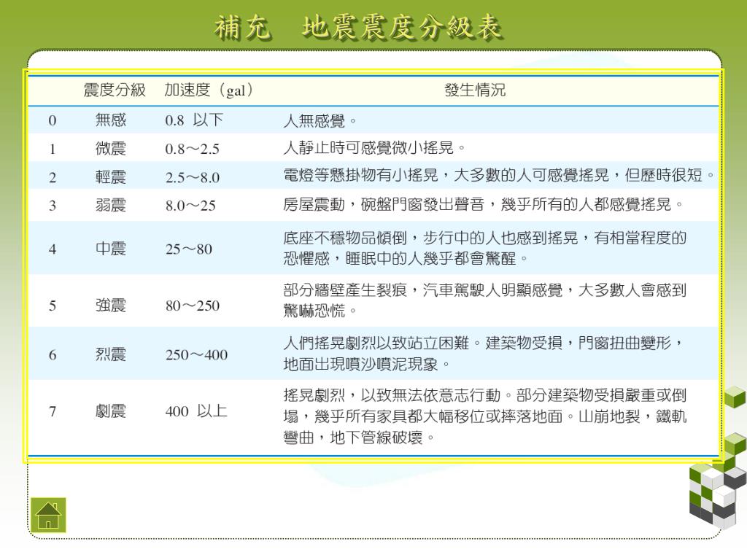Image resolution: width=747 pixels, height=560 pixels.
Task: Click the value 400 以上
Action: click(x=196, y=411)
